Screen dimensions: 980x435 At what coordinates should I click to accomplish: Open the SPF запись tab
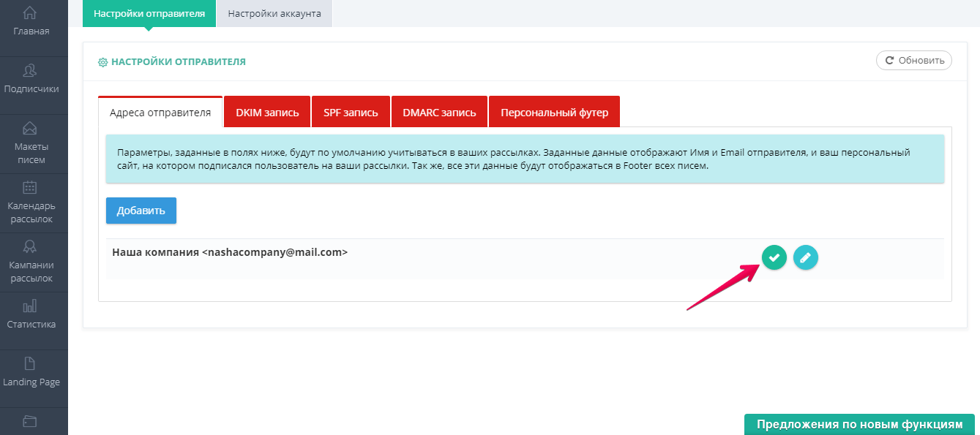(351, 112)
